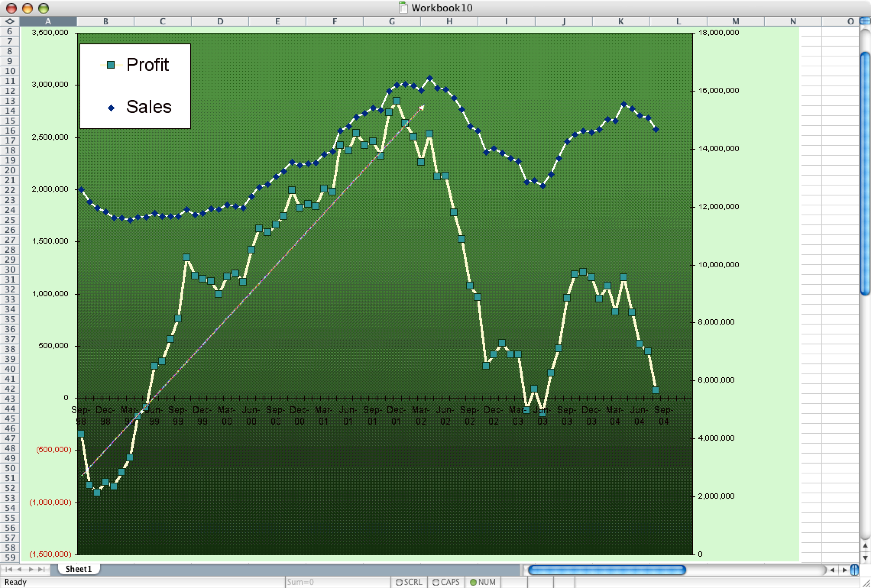Select column G header
The width and height of the screenshot is (871, 588).
[x=392, y=21]
